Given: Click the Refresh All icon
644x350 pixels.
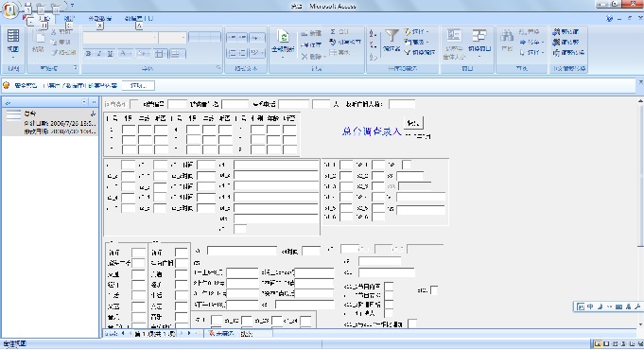Looking at the screenshot, I should pyautogui.click(x=283, y=44).
